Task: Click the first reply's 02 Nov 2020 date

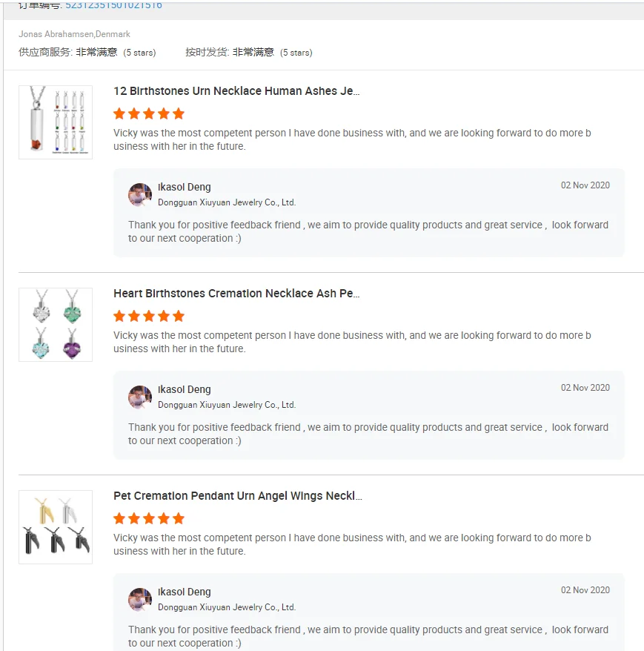Action: click(x=585, y=185)
